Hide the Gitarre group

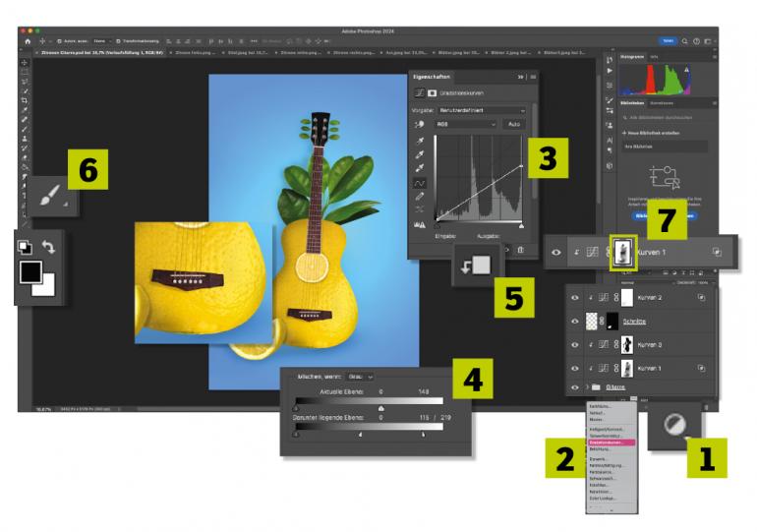pyautogui.click(x=574, y=387)
